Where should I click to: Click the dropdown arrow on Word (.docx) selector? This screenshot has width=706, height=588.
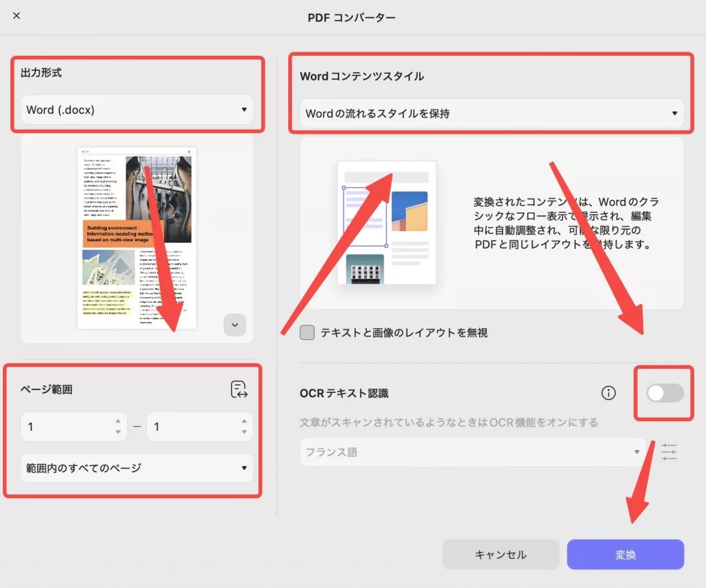pos(243,110)
